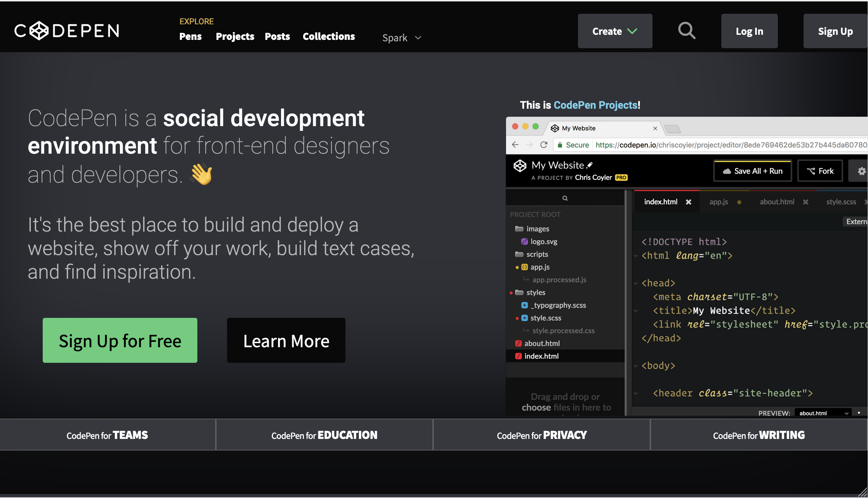This screenshot has width=868, height=498.
Task: Select index.html in the project file tree
Action: [x=542, y=356]
